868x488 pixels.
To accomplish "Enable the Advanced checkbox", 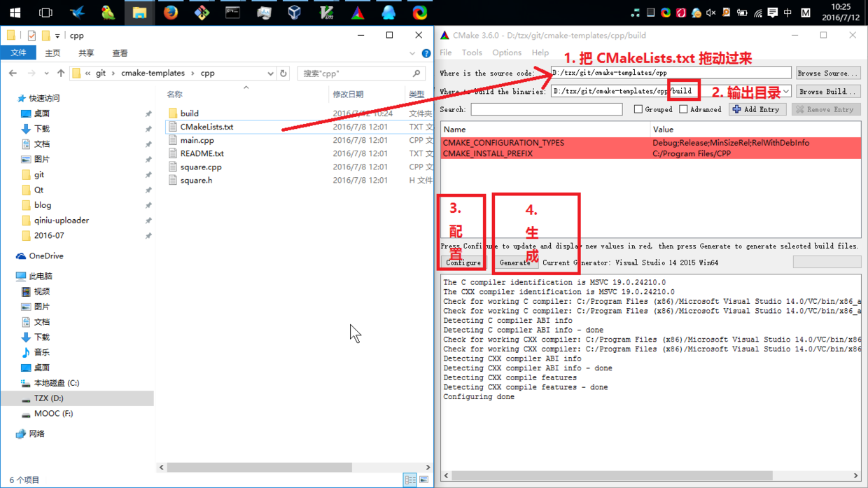I will tap(683, 109).
